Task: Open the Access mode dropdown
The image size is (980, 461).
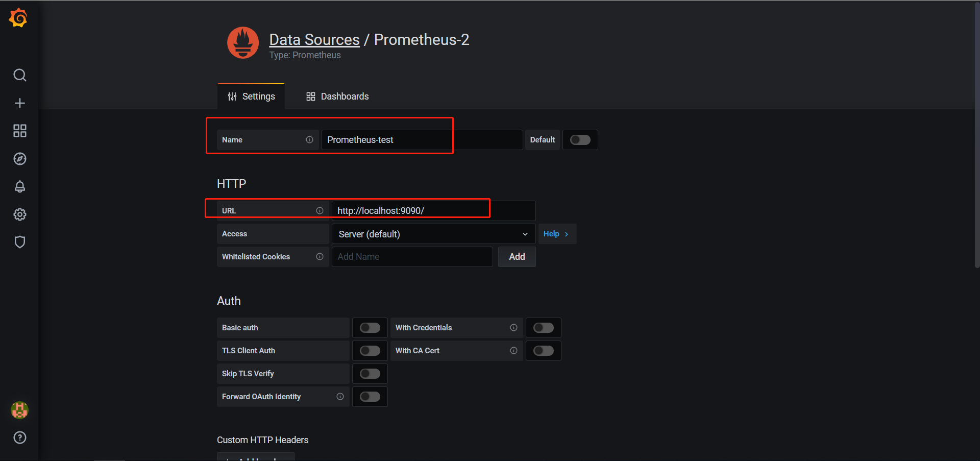Action: [x=433, y=233]
